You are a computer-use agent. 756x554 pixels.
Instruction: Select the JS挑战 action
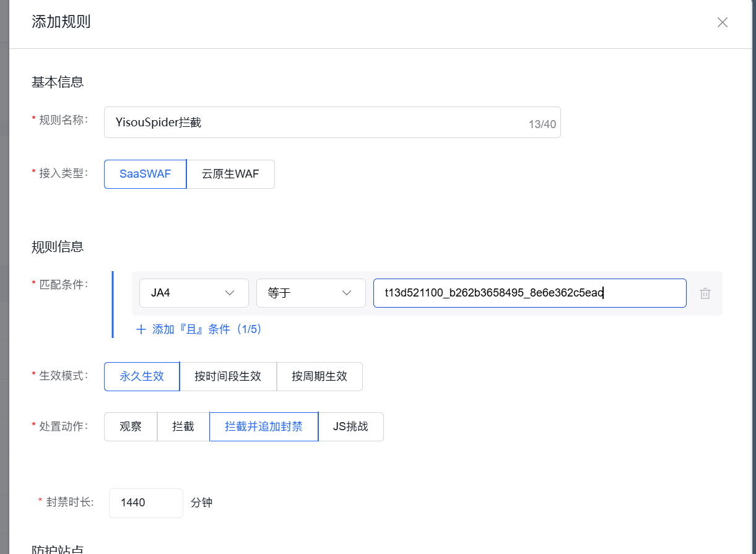(x=351, y=426)
